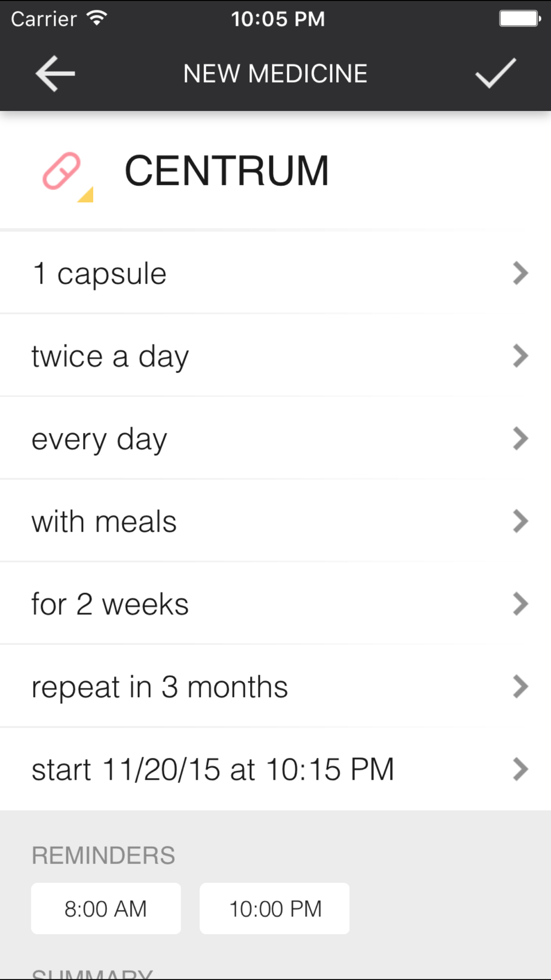This screenshot has height=980, width=551.
Task: Open repeat in 3 months setting
Action: (275, 687)
